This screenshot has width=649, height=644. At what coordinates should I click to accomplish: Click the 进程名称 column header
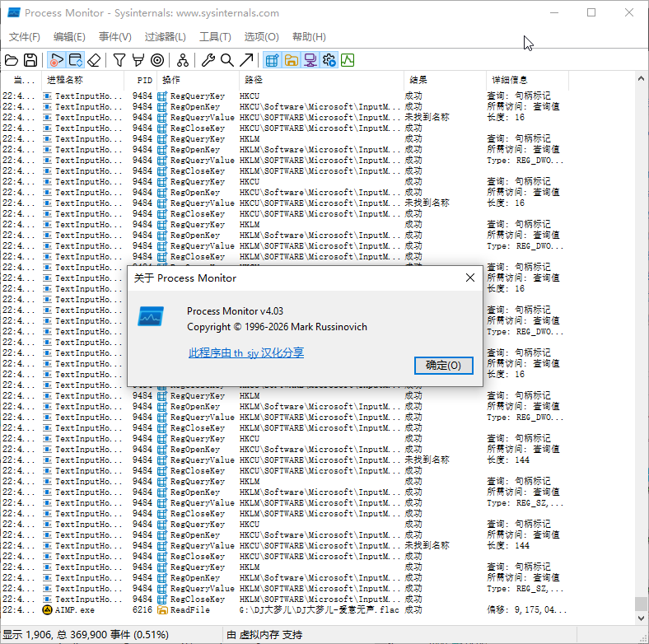83,80
